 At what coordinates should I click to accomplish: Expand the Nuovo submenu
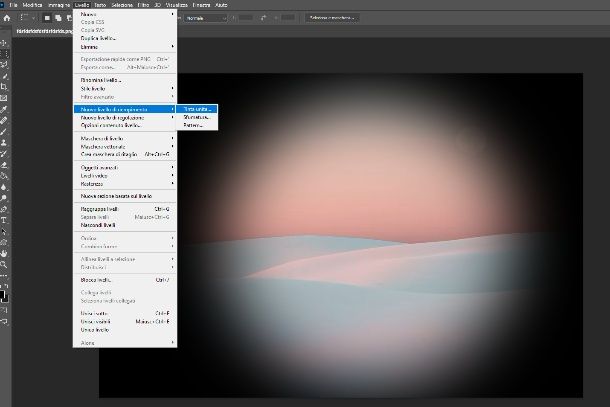point(125,14)
